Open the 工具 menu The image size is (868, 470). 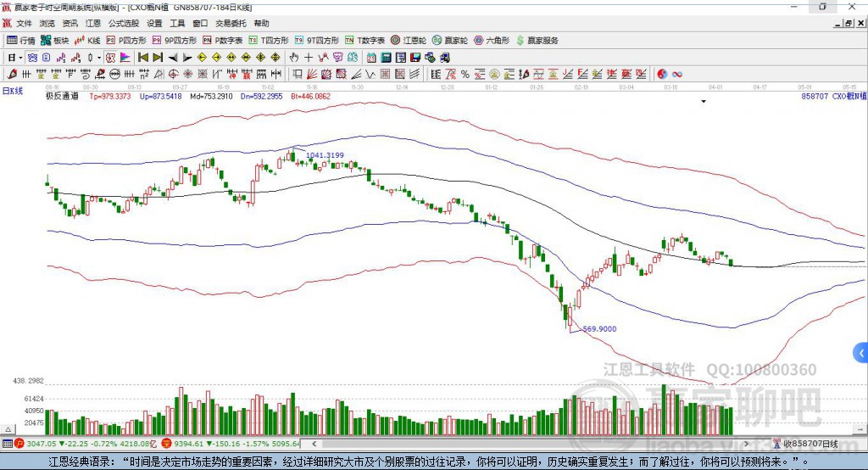point(177,23)
